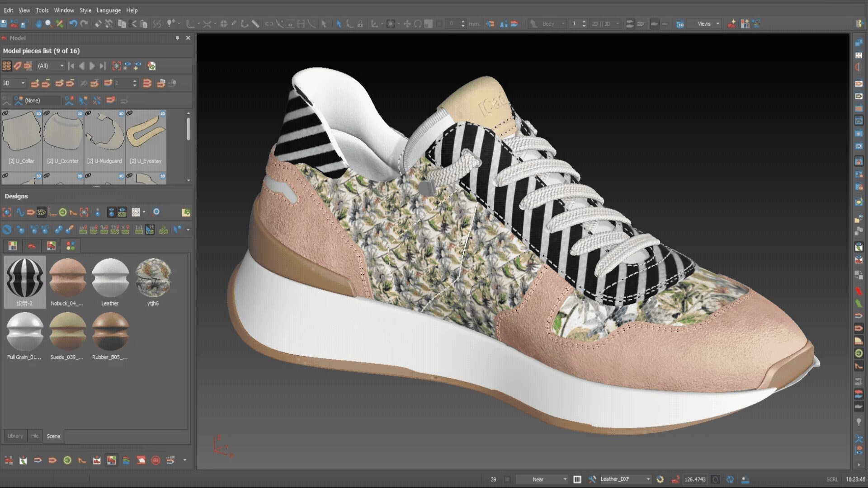Click the next piece play arrow
868x488 pixels.
coord(92,66)
